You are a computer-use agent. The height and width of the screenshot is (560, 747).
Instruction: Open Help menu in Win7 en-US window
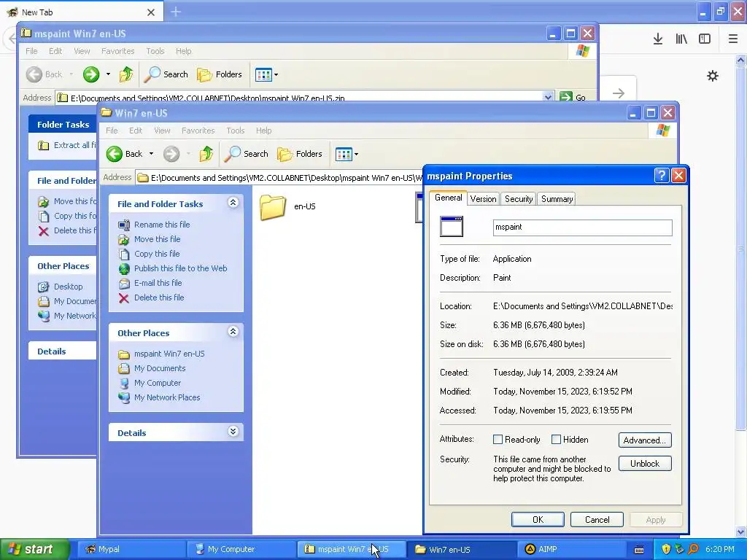click(263, 131)
